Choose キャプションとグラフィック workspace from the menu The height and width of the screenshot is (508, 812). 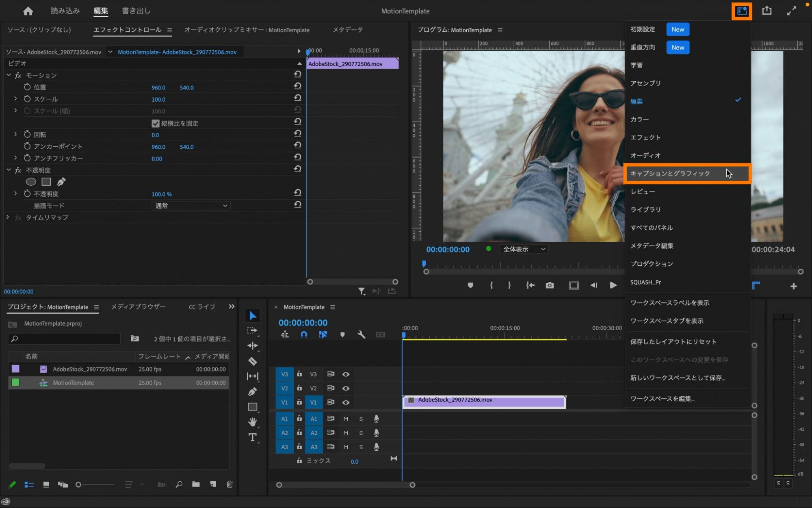pos(670,174)
